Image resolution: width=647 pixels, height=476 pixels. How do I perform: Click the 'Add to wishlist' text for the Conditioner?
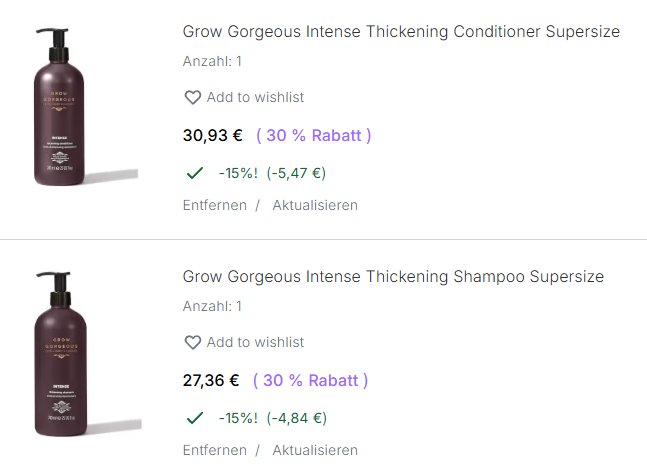click(x=255, y=98)
